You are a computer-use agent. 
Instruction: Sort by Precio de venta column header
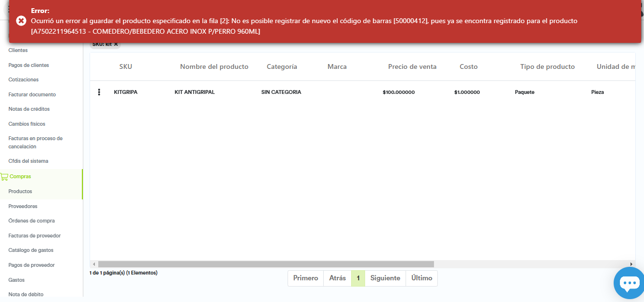pyautogui.click(x=412, y=67)
